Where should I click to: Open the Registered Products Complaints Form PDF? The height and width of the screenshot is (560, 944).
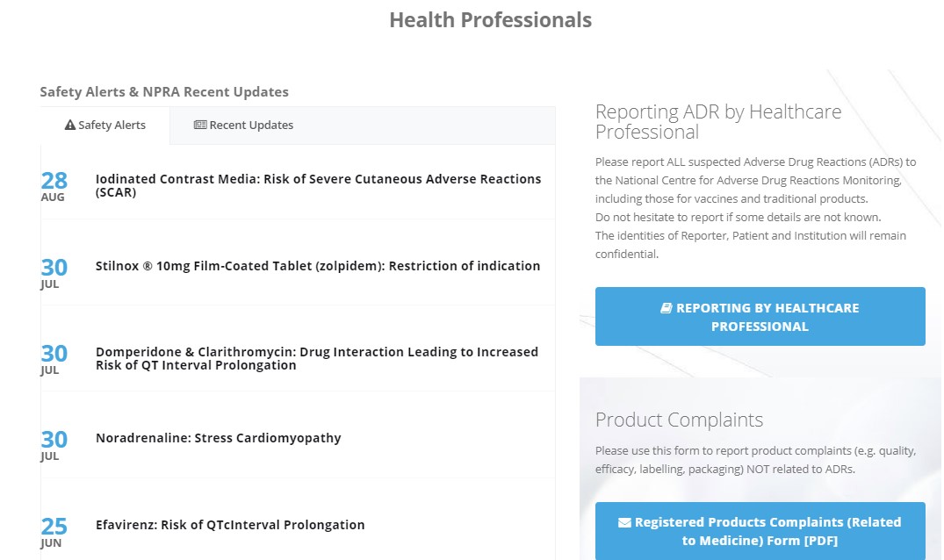[x=760, y=531]
